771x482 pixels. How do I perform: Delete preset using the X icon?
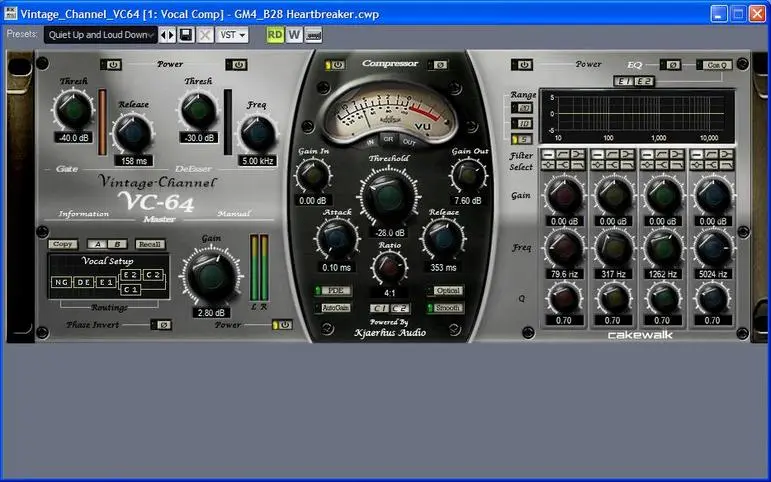coord(205,35)
